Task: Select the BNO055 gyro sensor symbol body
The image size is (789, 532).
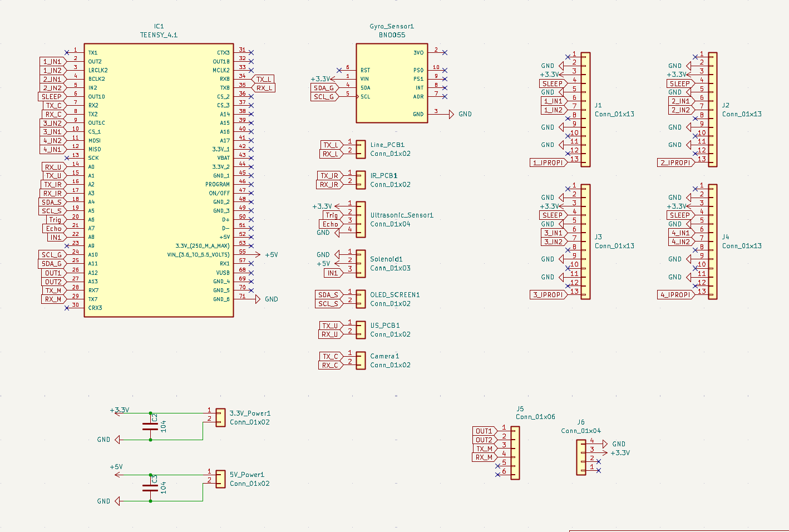Action: coord(392,83)
